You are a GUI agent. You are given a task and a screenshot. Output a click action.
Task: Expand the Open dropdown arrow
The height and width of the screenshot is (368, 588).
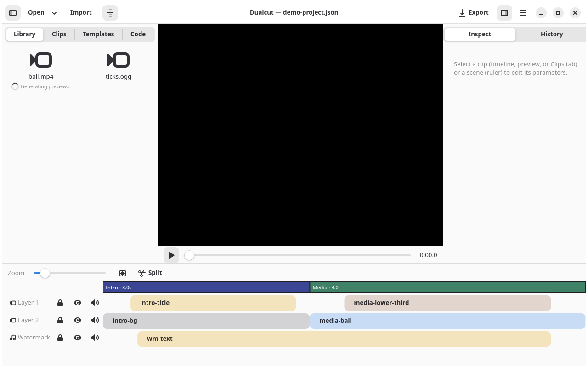54,13
